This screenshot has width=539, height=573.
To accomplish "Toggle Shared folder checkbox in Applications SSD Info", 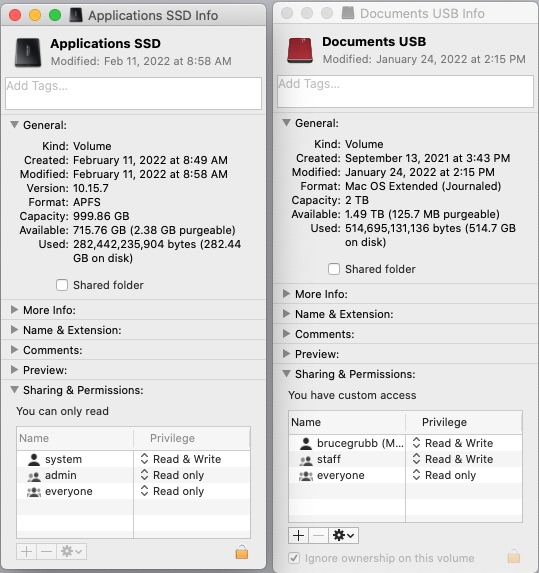I will click(x=62, y=285).
